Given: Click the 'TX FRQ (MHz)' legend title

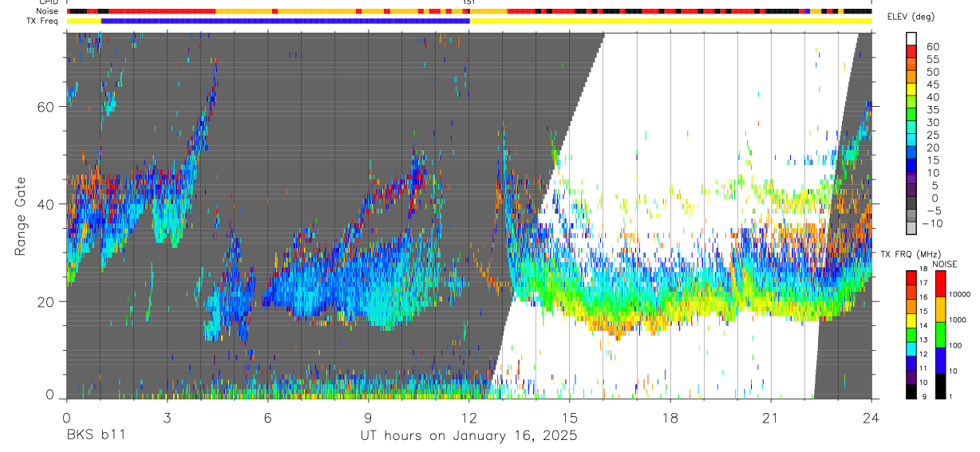Looking at the screenshot, I should point(910,254).
